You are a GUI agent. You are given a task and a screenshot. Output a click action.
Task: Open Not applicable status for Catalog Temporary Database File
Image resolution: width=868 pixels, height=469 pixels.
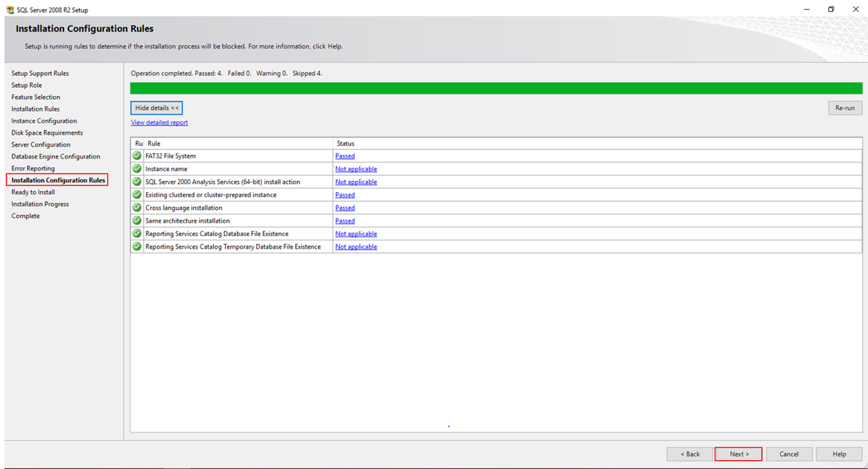356,246
